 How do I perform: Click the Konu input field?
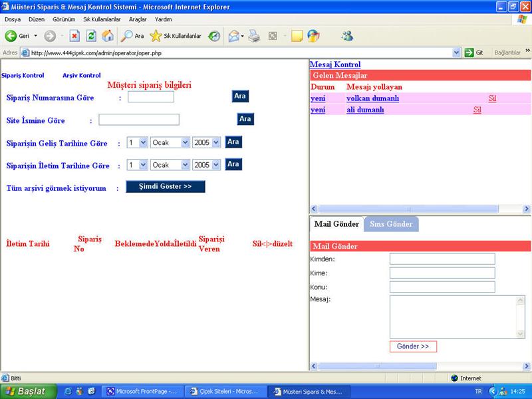pyautogui.click(x=442, y=287)
